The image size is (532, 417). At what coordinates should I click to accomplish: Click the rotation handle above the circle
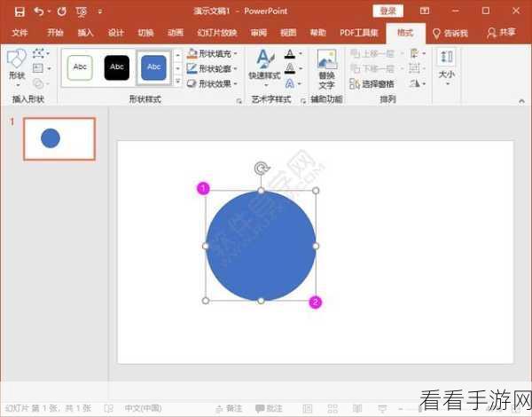261,169
